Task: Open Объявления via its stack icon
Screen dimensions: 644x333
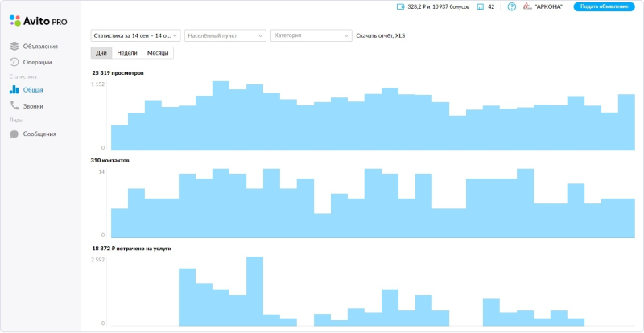Action: click(14, 46)
